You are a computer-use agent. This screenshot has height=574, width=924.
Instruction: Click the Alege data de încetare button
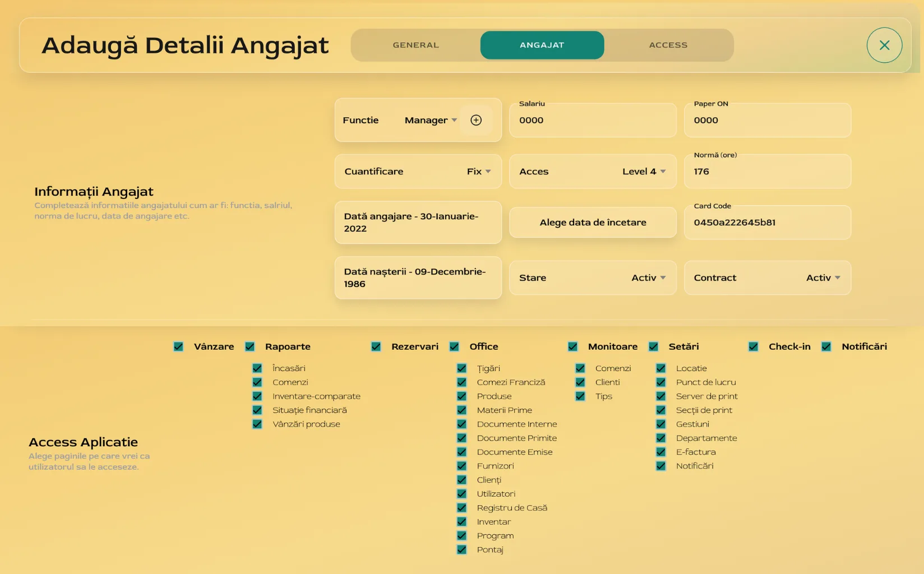tap(593, 222)
